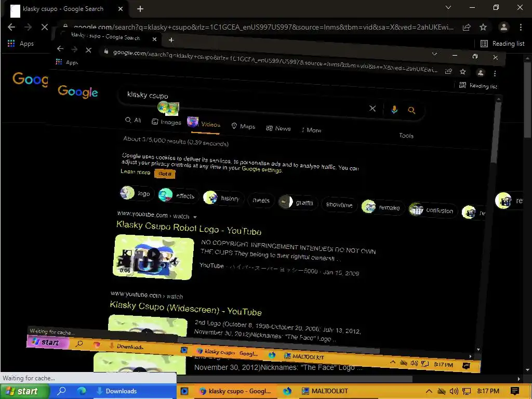
Task: Expand the arrow beside www.youtube.com › watch
Action: point(195,217)
